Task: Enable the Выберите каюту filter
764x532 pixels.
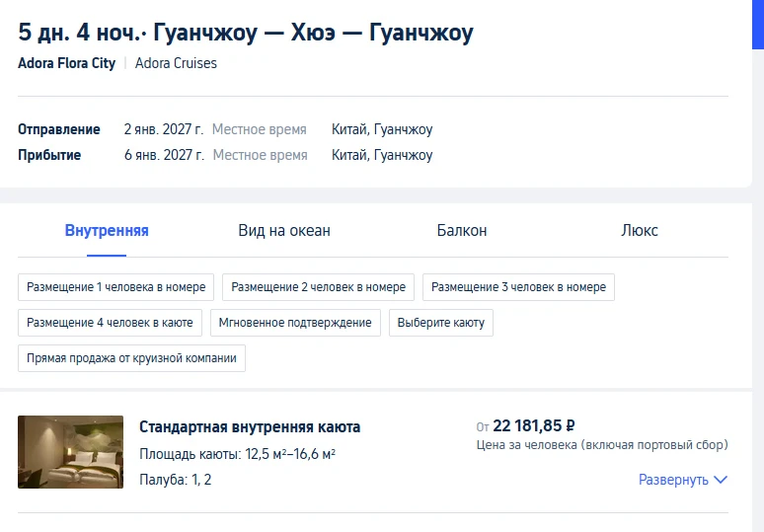Action: (x=441, y=323)
